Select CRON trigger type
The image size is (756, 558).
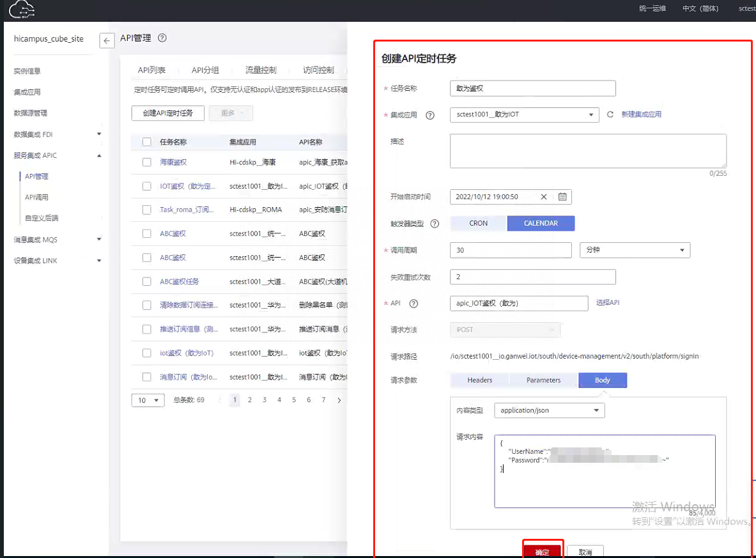[x=478, y=223]
